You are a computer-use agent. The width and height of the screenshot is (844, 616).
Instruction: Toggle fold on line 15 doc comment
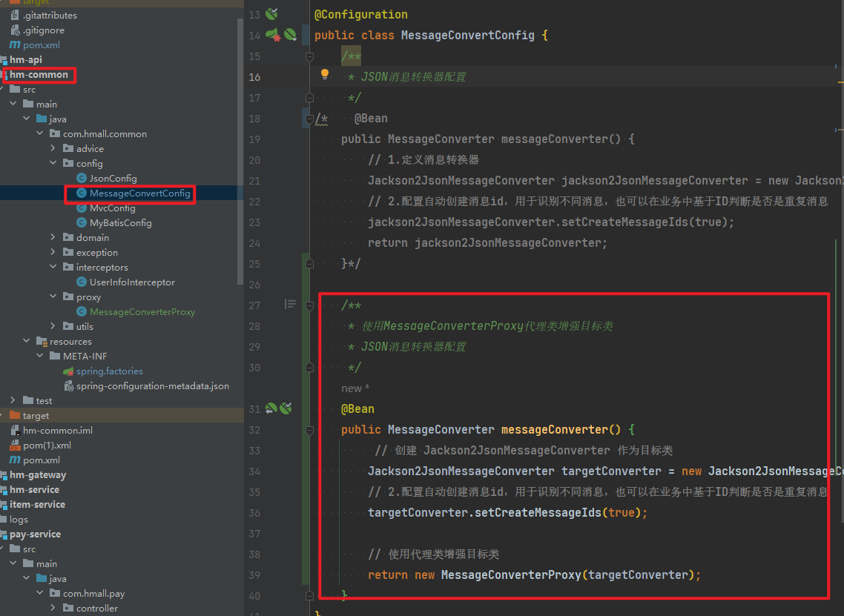pos(310,56)
